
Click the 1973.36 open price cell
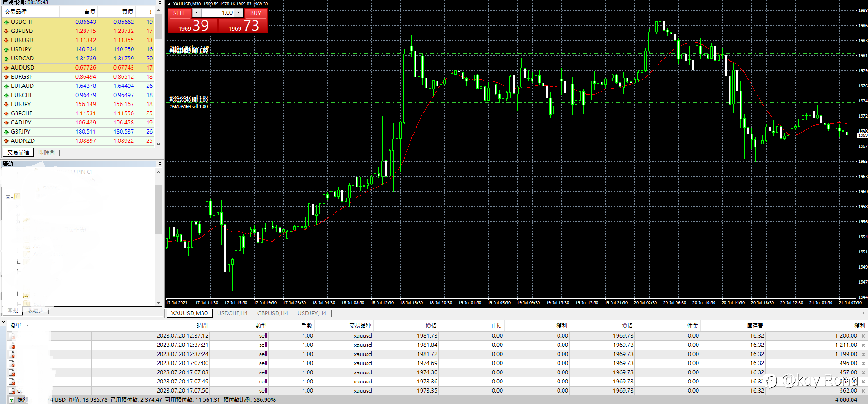click(427, 382)
